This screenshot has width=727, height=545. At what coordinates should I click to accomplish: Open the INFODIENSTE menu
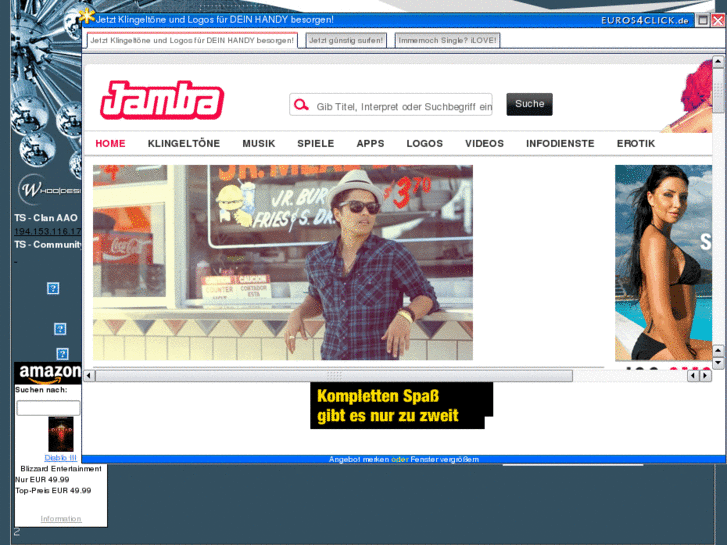click(x=560, y=143)
